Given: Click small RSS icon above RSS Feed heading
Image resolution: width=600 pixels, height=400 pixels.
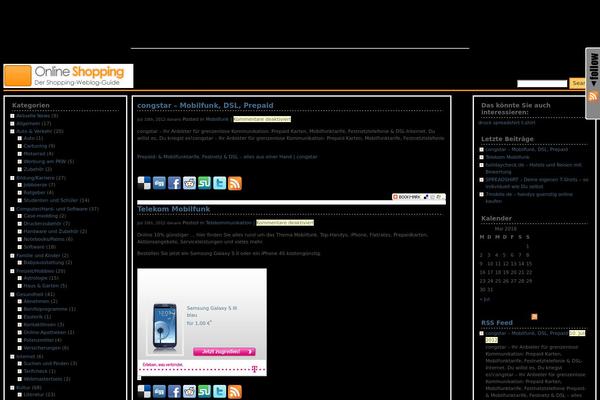Looking at the screenshot, I should [534, 317].
